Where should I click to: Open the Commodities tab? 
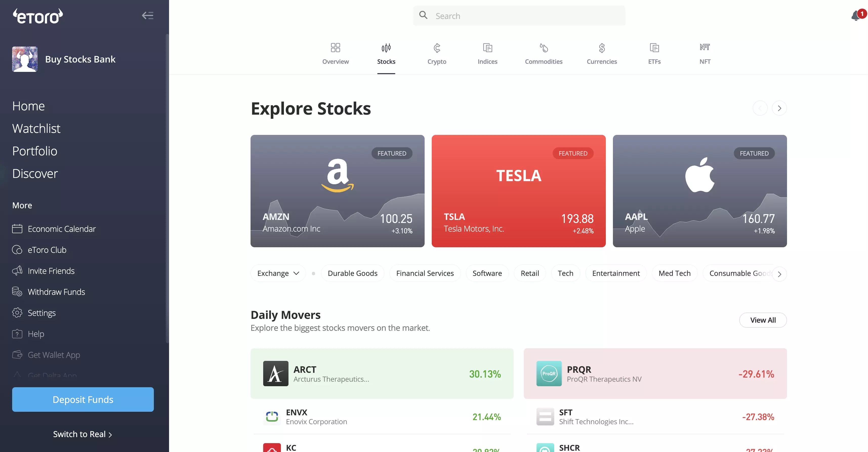click(544, 54)
